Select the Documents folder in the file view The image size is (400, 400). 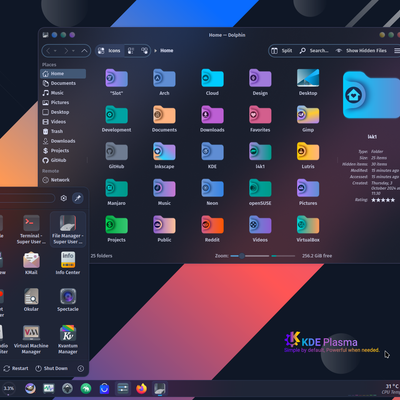tap(164, 115)
